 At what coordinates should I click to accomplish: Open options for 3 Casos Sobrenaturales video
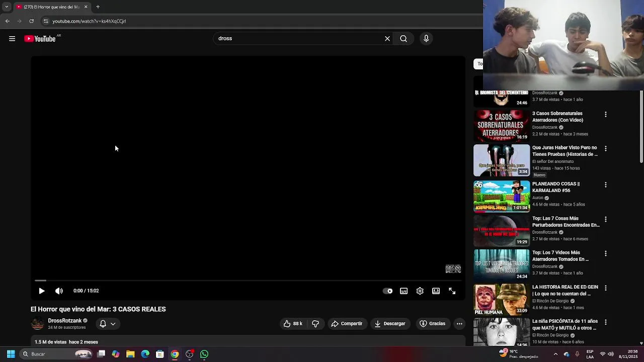coord(606,115)
